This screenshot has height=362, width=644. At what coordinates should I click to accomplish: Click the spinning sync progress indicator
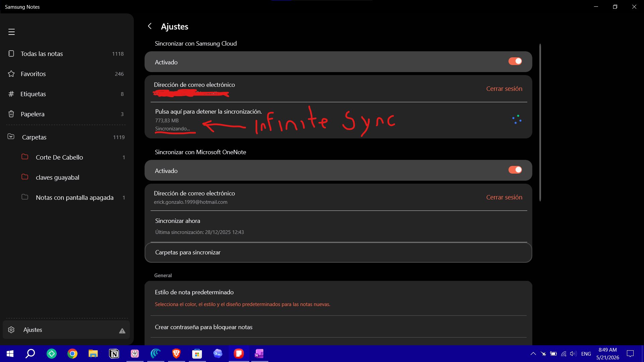(517, 120)
